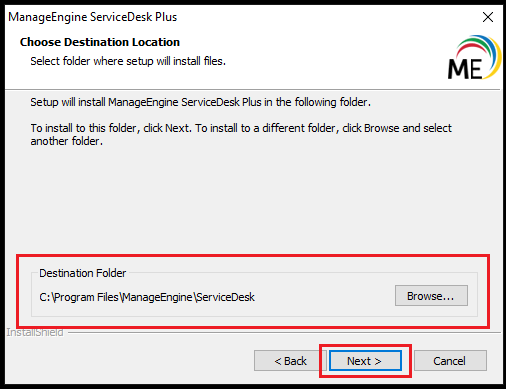Click the 'Setup will install ManageEngine' sentence
This screenshot has height=389, width=506.
click(200, 102)
